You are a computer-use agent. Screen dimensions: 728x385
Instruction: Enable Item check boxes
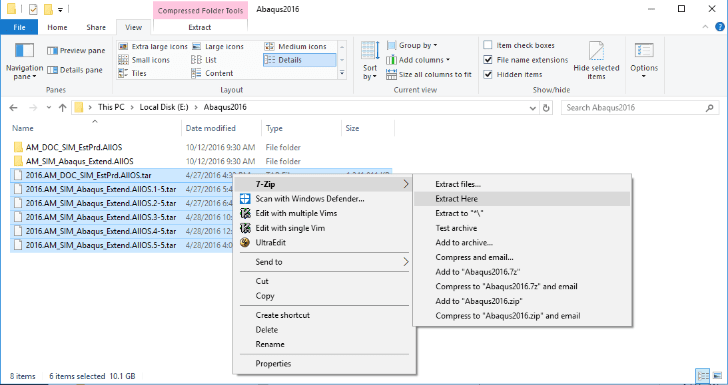488,45
